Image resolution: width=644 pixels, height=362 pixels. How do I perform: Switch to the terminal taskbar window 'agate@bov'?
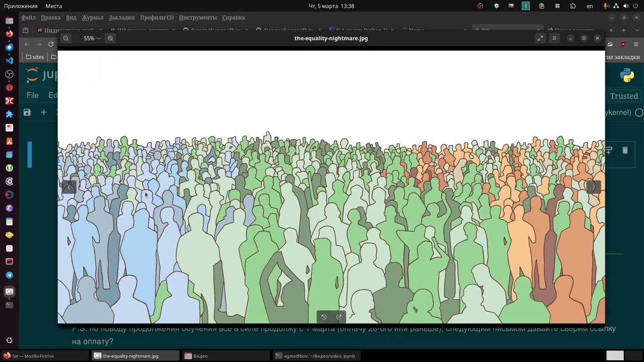click(x=317, y=356)
